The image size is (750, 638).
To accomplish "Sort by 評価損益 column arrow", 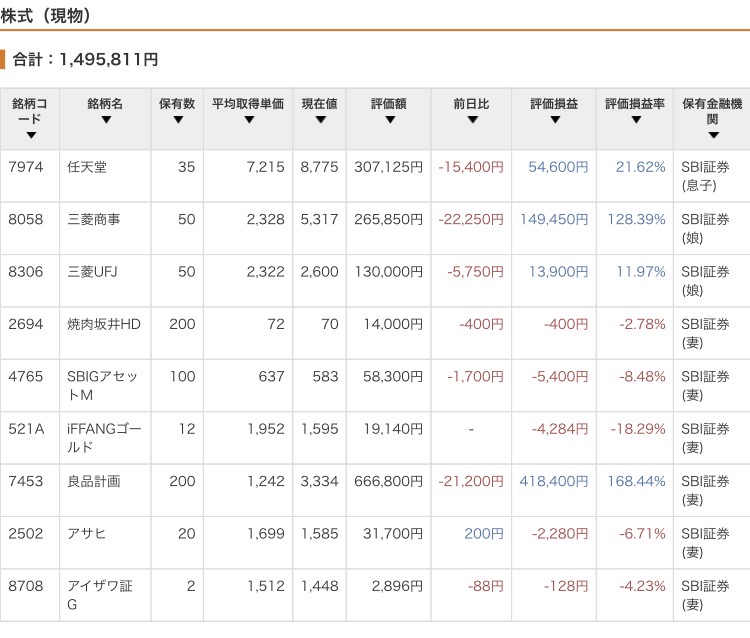I will click(x=553, y=120).
